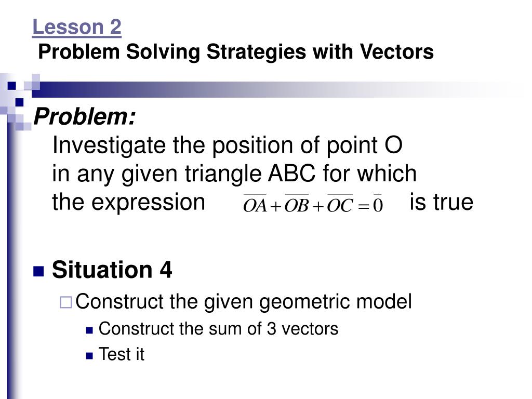
Task: Select the 'Situation 4' heading text
Action: pyautogui.click(x=112, y=270)
